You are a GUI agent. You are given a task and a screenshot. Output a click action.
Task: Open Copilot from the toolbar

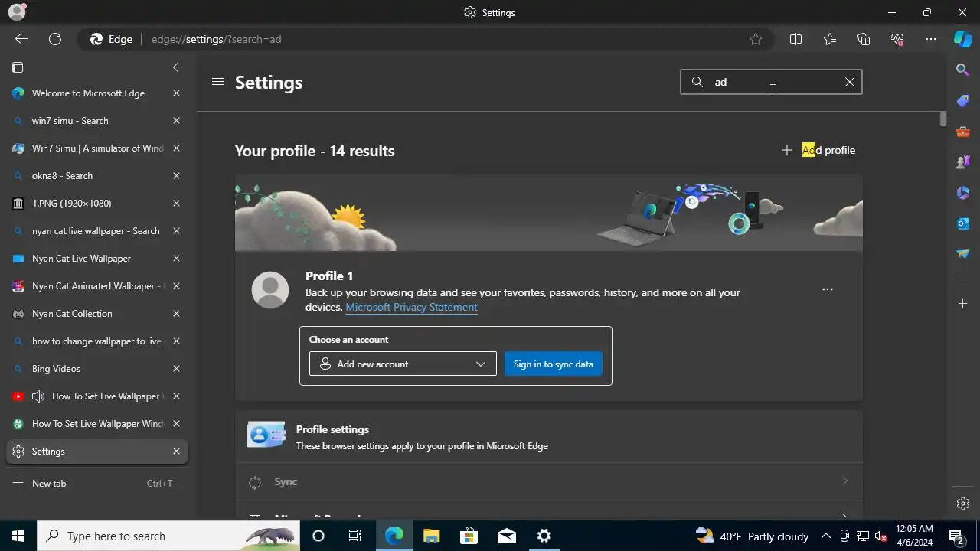[963, 39]
